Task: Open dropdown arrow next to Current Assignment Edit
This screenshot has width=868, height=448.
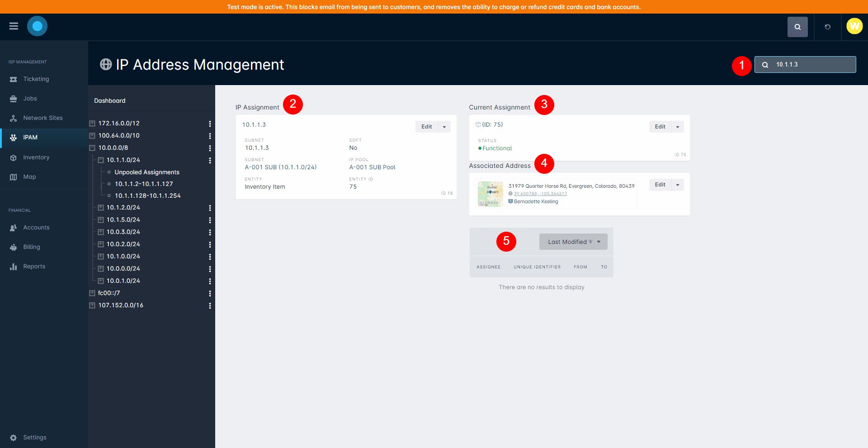Action: [x=678, y=127]
